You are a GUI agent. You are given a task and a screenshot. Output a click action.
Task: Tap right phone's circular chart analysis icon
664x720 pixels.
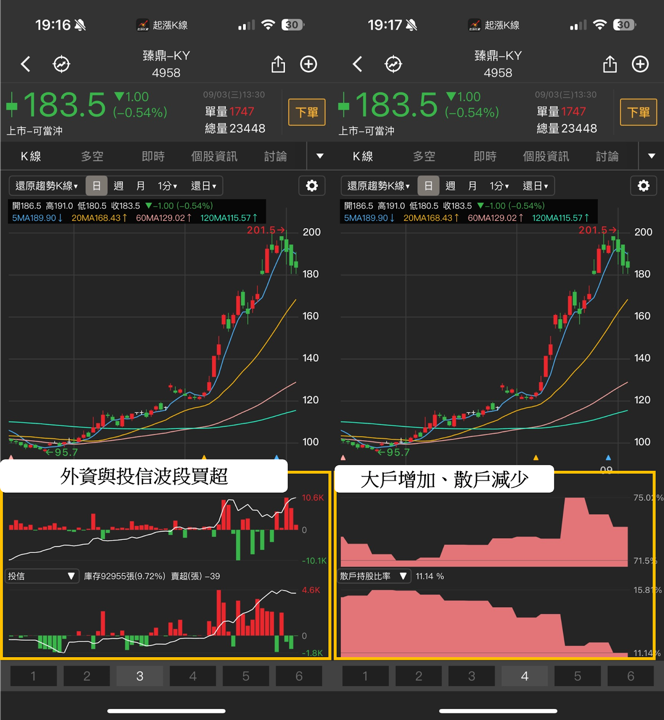[394, 64]
